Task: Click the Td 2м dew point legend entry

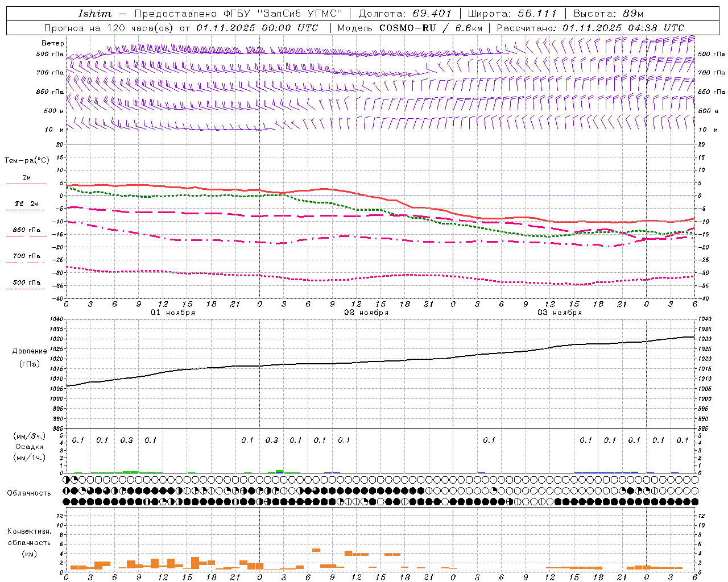Action: 27,203
